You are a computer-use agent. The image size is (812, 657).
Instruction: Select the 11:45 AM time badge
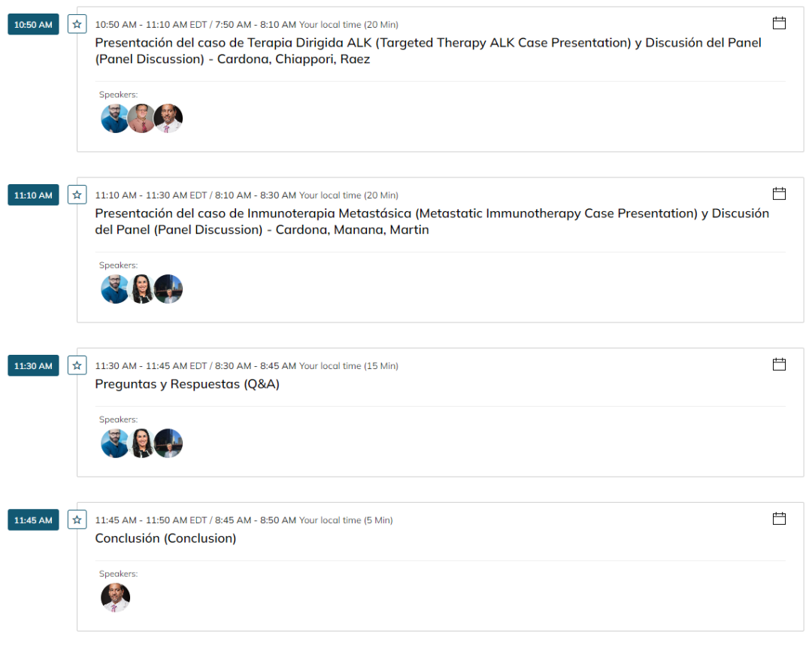tap(33, 520)
